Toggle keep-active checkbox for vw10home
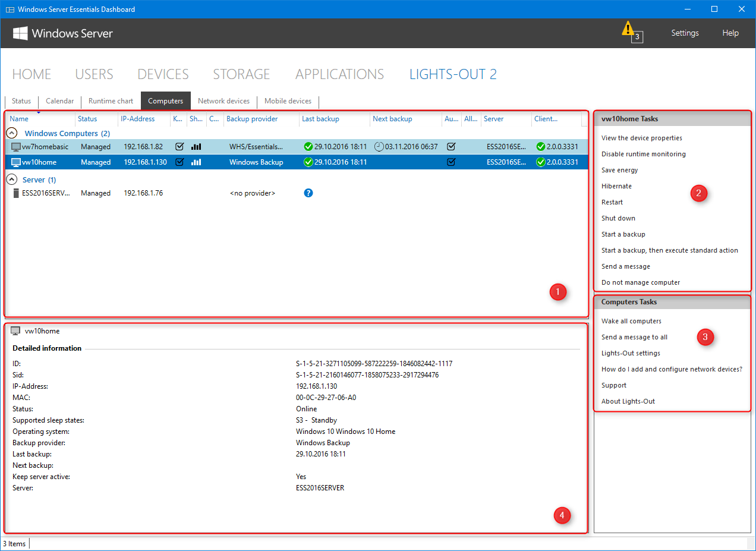Screen dimensions: 756x551 tap(179, 162)
